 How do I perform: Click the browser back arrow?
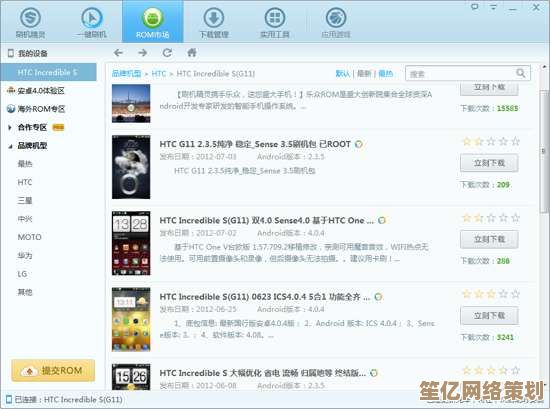point(118,53)
